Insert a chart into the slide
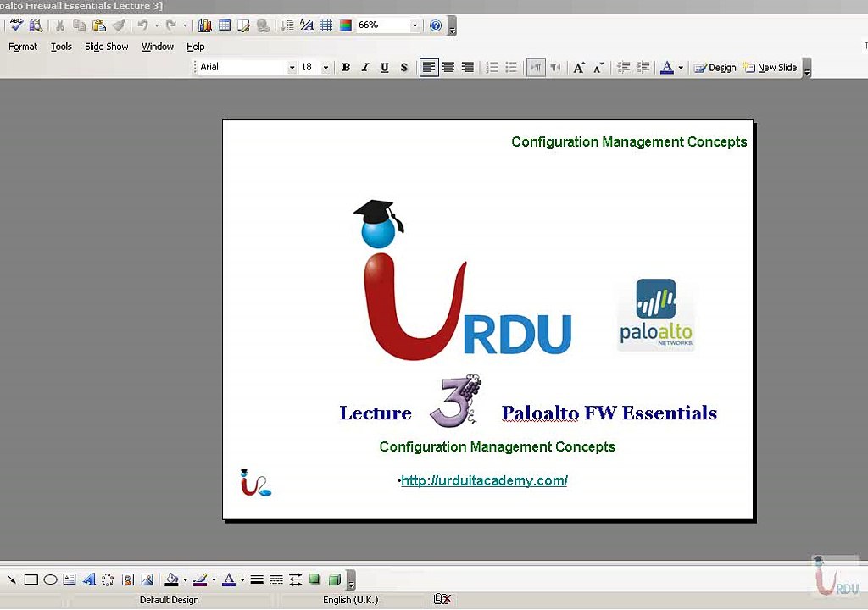This screenshot has width=868, height=610. [205, 25]
